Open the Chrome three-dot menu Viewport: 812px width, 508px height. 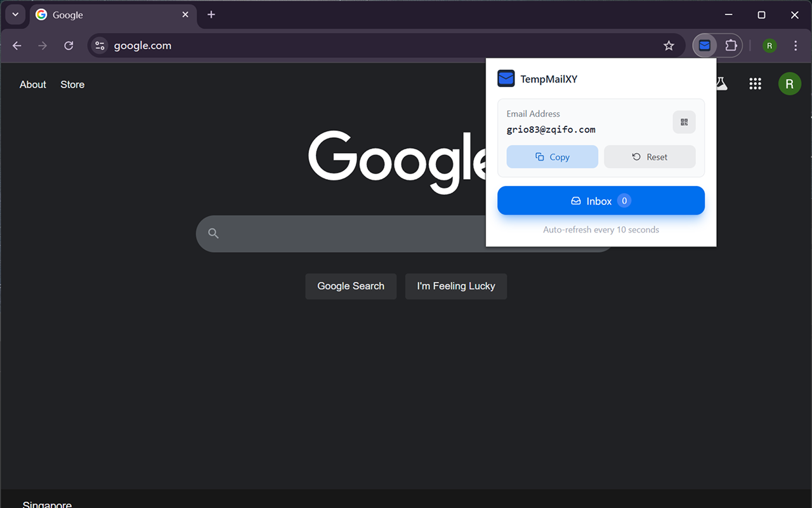coord(796,46)
